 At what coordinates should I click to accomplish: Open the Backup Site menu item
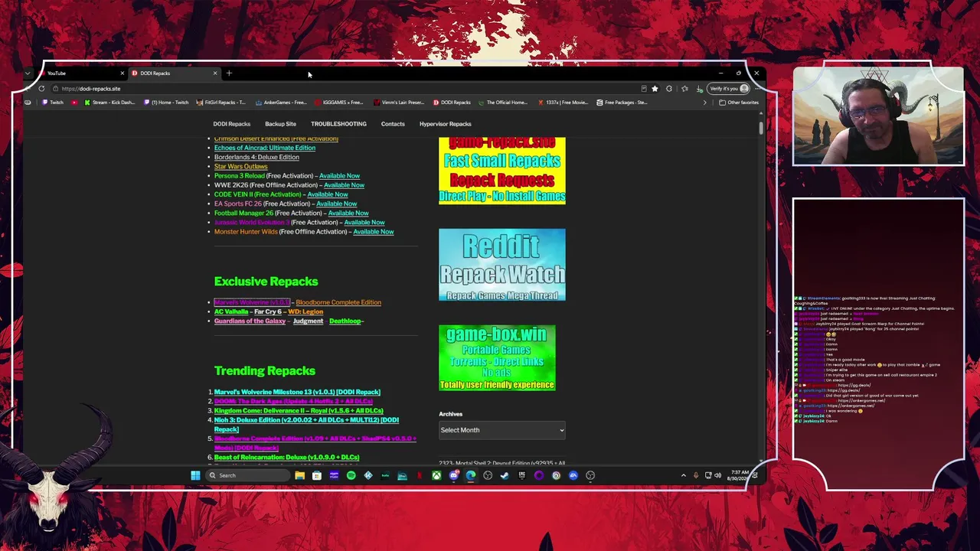point(280,124)
